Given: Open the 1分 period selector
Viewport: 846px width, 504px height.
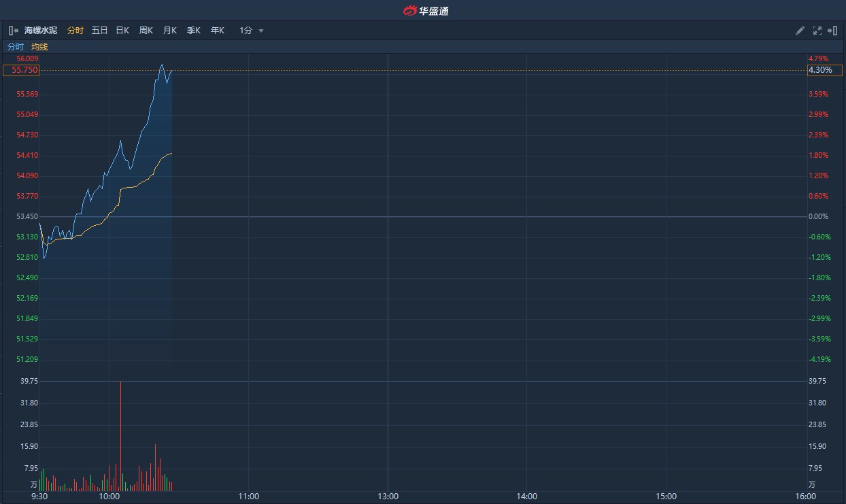Looking at the screenshot, I should point(251,31).
